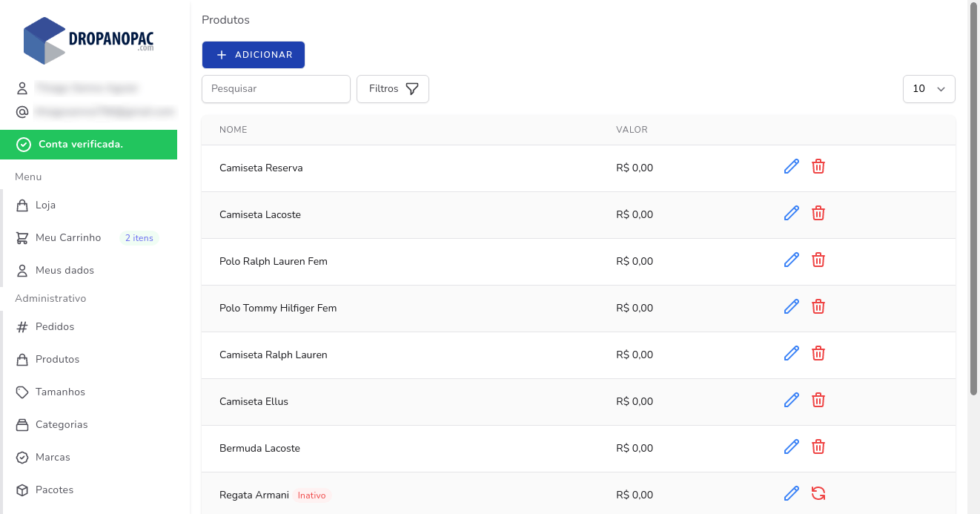
Task: Click the Conta verificada banner
Action: coord(89,145)
